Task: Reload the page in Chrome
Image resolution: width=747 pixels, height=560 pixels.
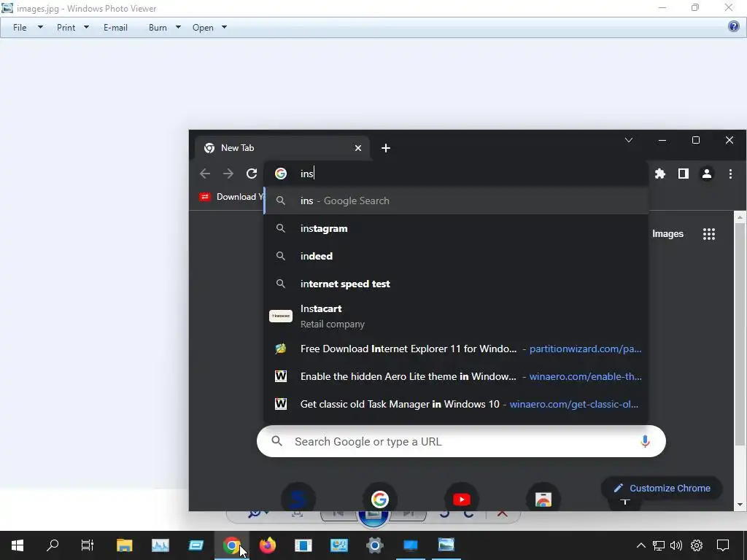Action: 252,174
